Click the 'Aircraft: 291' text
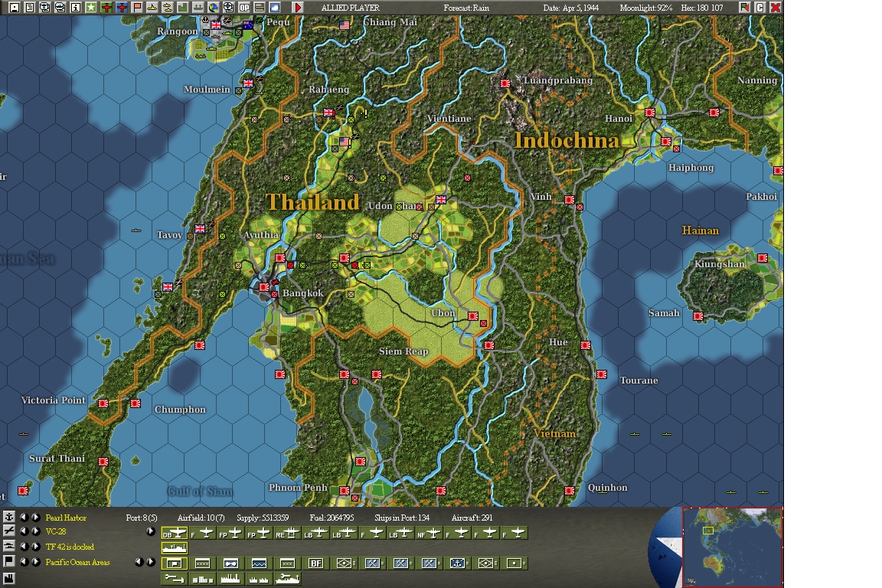The image size is (882, 588). click(472, 518)
